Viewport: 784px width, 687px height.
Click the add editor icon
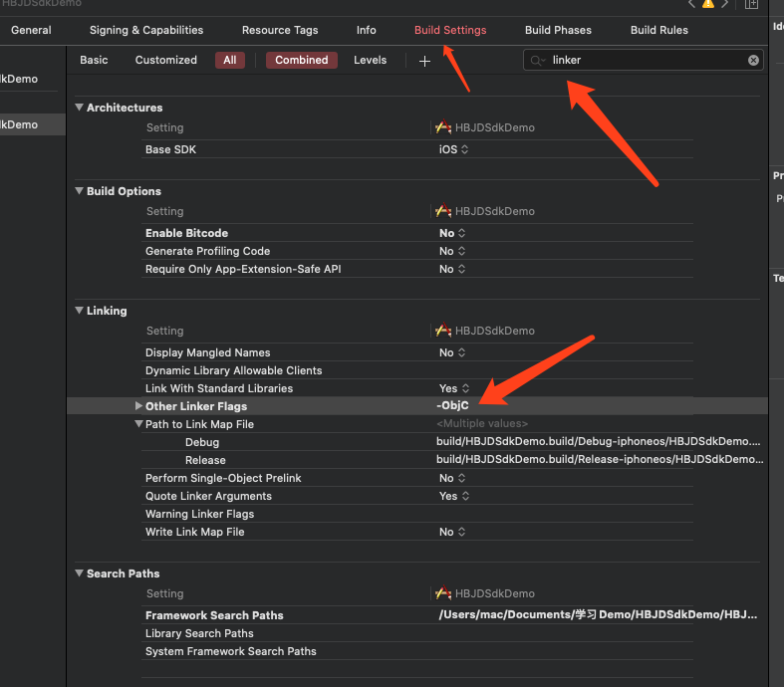tap(751, 4)
